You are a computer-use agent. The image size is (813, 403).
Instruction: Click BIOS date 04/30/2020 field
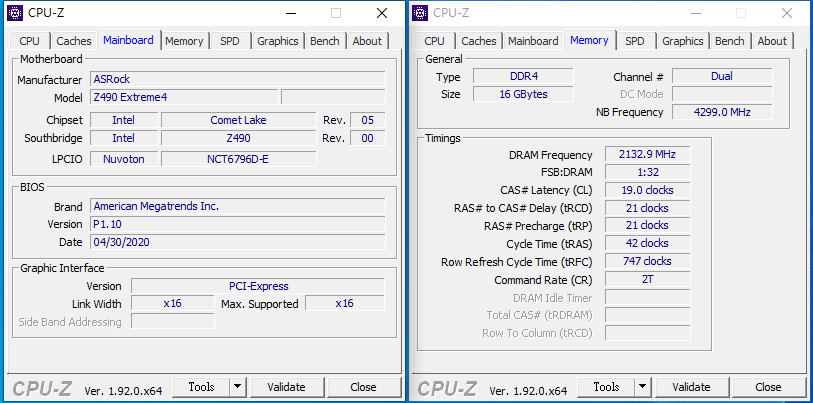pos(237,242)
